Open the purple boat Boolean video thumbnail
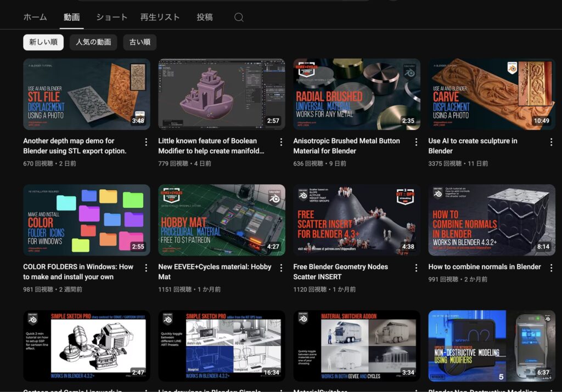 222,94
